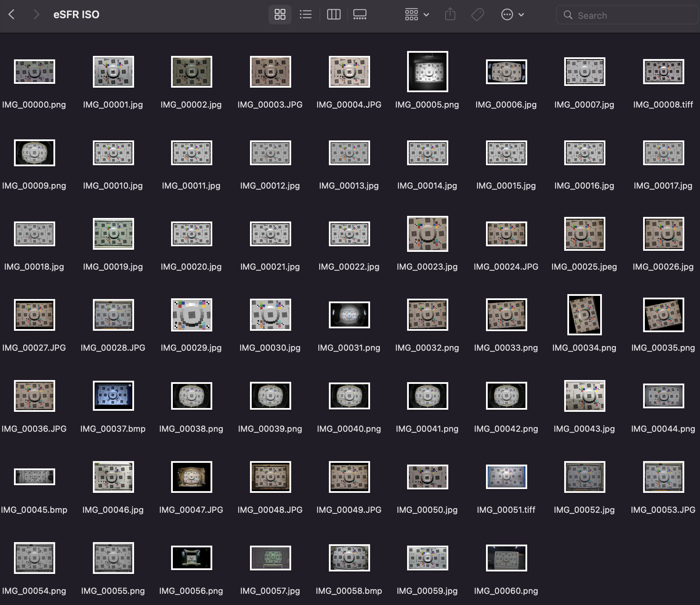Viewport: 700px width, 605px height.
Task: Click the eSFR ISO folder title
Action: 76,15
